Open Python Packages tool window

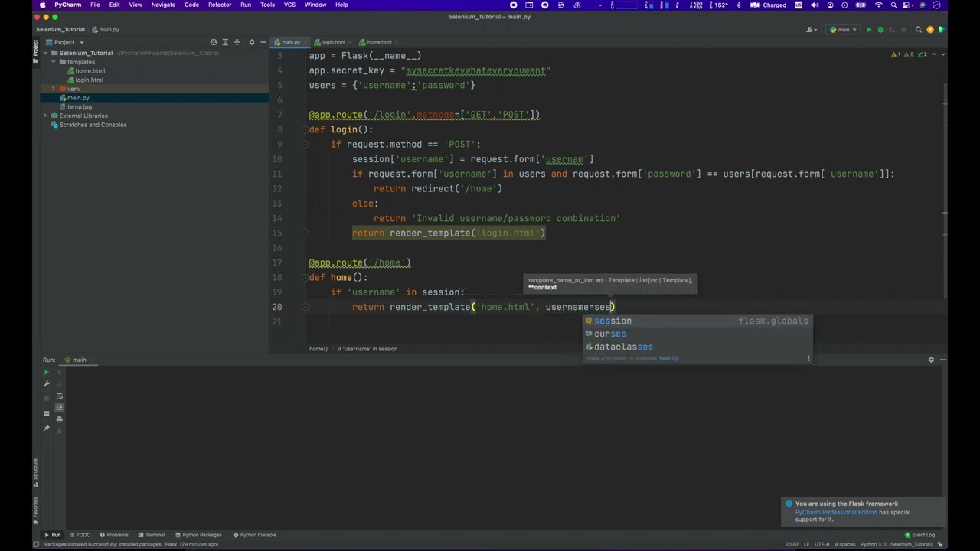[198, 535]
